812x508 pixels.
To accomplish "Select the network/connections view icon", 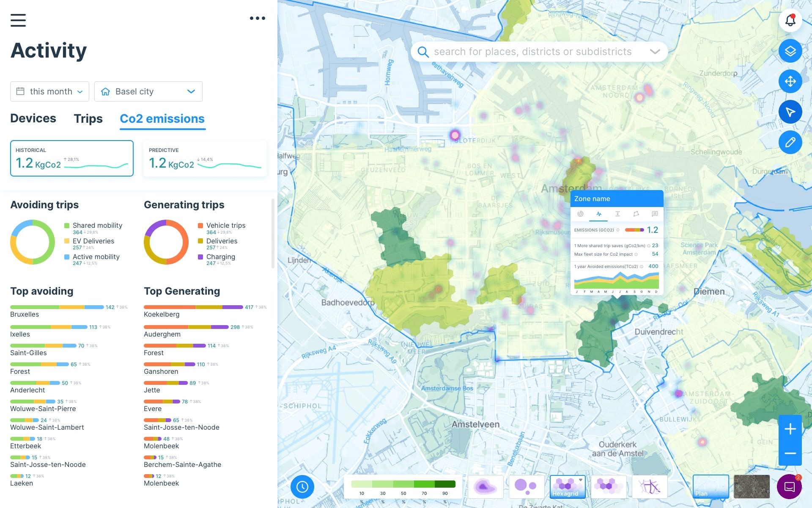I will pyautogui.click(x=650, y=486).
